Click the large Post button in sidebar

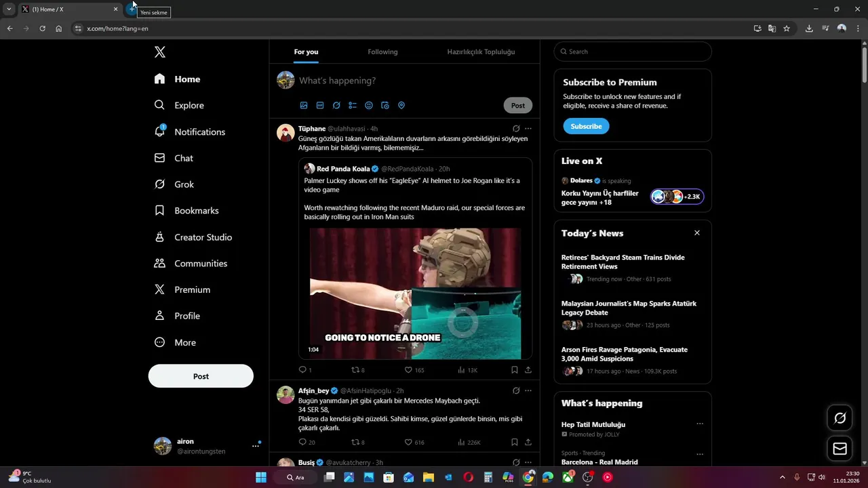201,376
